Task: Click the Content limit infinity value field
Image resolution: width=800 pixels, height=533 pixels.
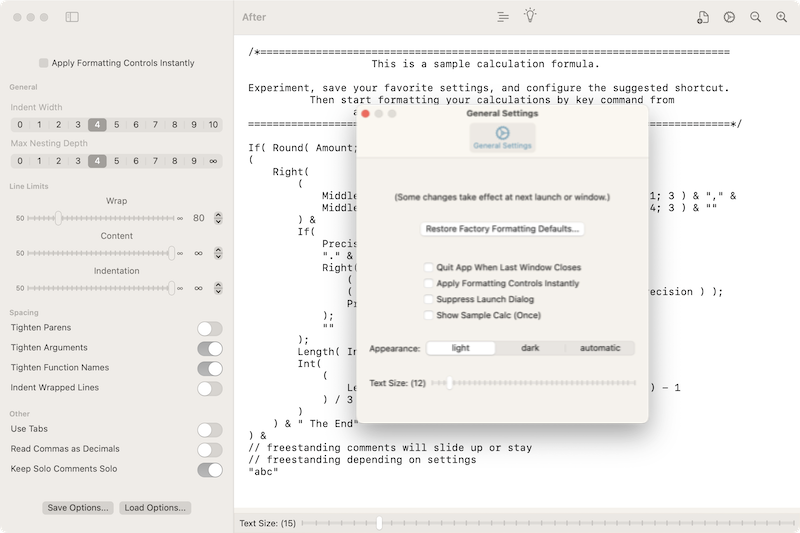Action: coord(199,253)
